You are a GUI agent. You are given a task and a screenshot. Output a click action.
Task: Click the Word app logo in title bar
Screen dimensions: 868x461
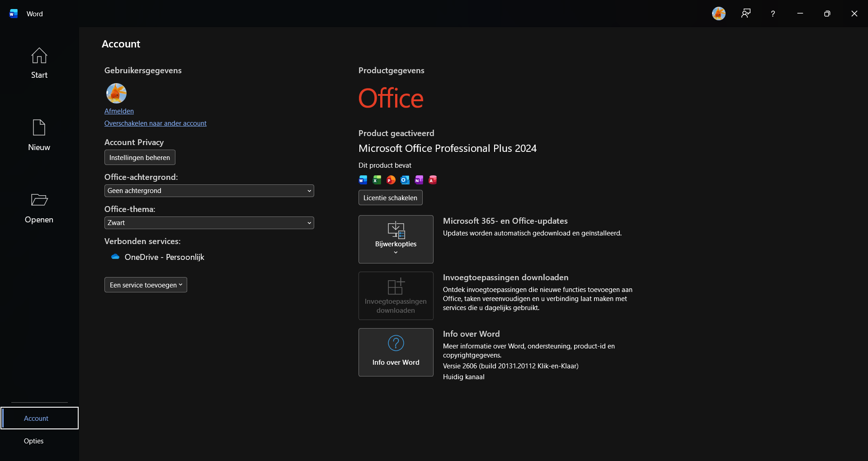coord(14,14)
